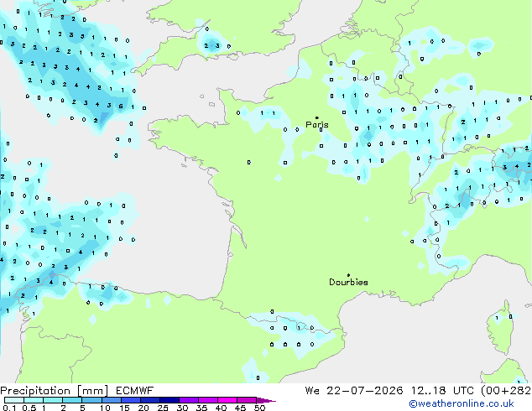Click the Paris city label
The height and width of the screenshot is (411, 532).
pos(317,124)
